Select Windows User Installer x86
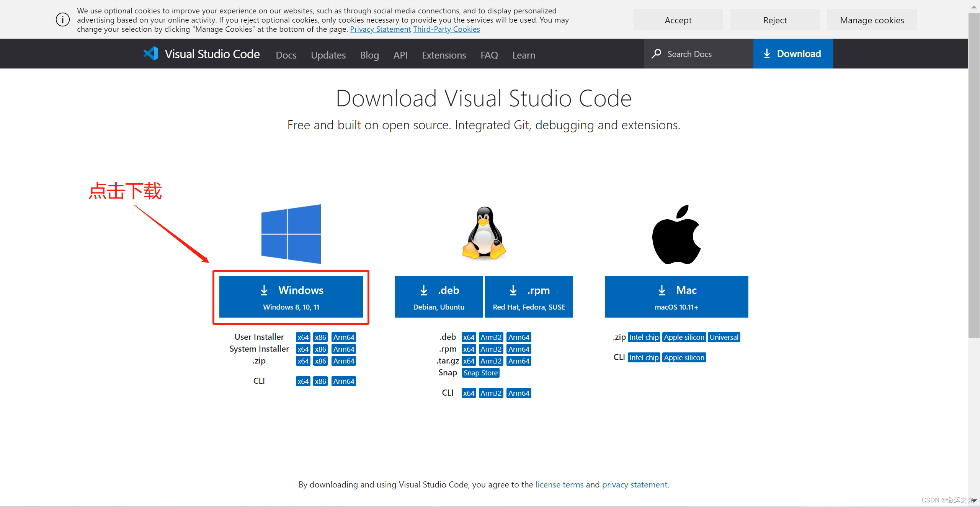 320,337
